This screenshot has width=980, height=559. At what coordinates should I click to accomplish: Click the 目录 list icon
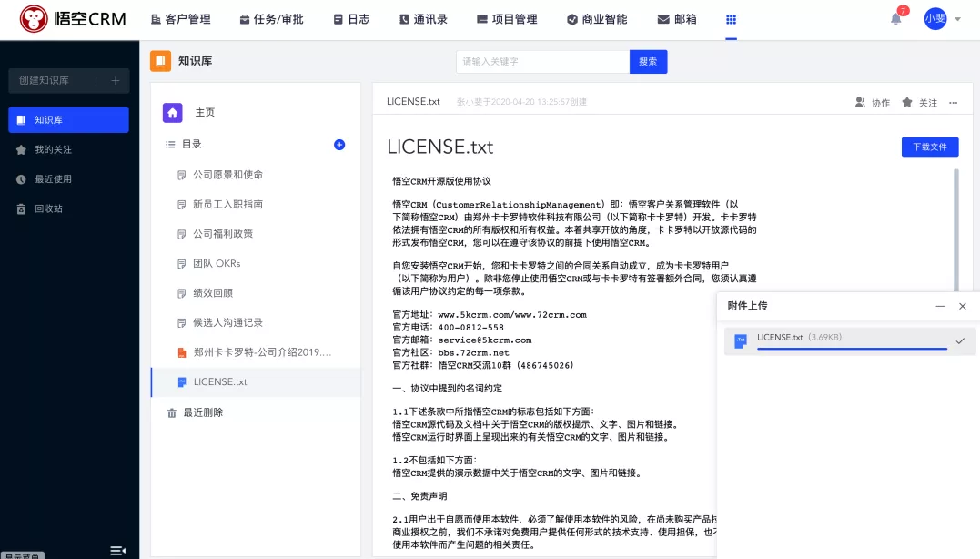point(170,145)
